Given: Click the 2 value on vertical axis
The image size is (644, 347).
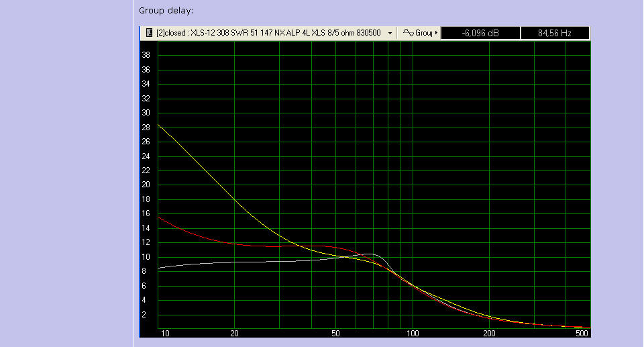Looking at the screenshot, I should pos(144,315).
